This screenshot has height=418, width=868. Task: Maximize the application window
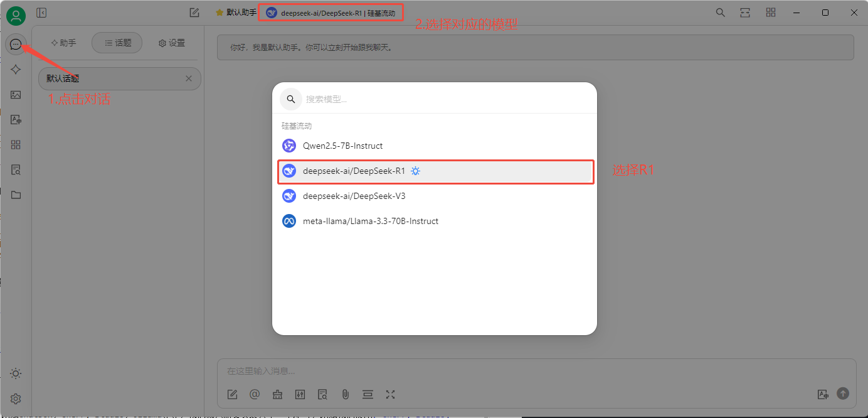coord(825,13)
